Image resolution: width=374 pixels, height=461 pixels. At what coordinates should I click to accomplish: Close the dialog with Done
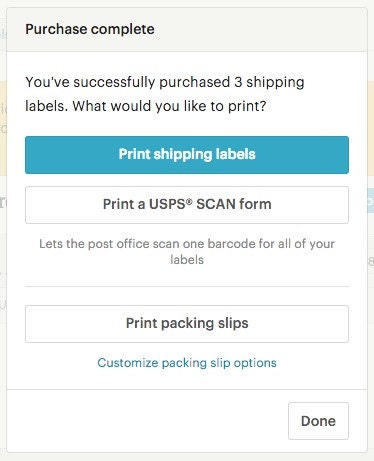[318, 421]
